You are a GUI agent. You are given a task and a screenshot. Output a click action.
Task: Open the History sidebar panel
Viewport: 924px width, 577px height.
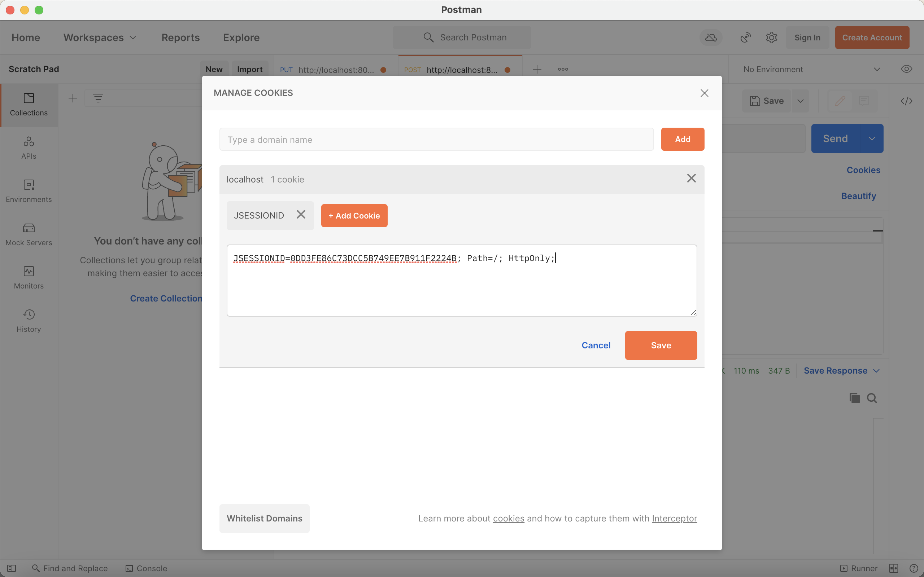(29, 321)
